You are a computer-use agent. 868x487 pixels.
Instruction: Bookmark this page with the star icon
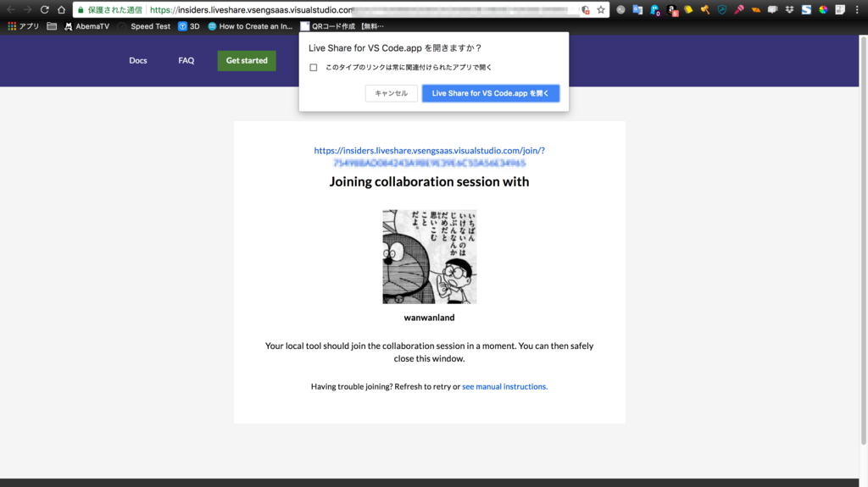(x=601, y=9)
